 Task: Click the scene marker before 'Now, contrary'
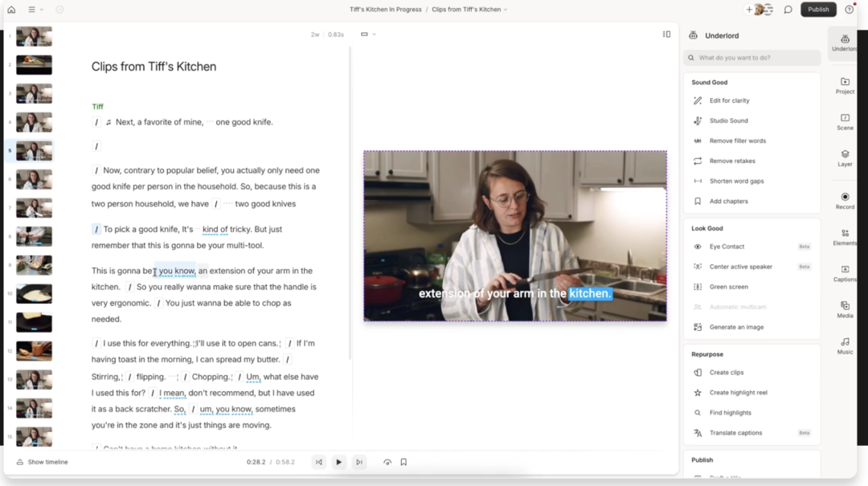coord(96,170)
